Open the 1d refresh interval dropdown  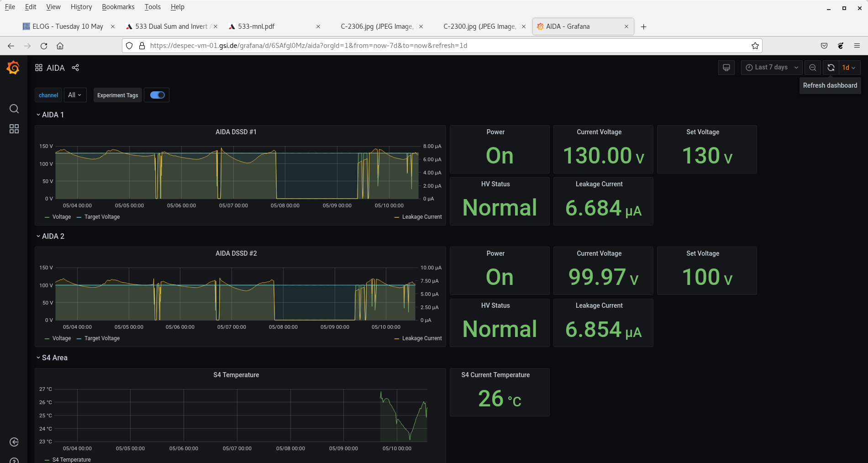[849, 68]
